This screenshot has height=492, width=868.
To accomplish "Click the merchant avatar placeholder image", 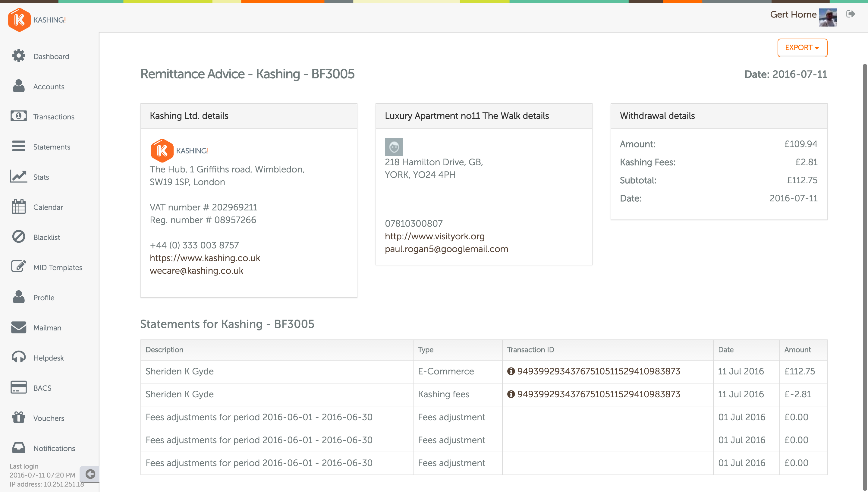I will point(394,147).
